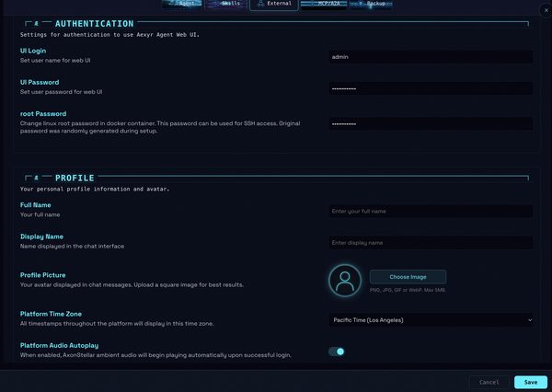Click the UI Login input field
Viewport: 552px width, 392px height.
tap(431, 57)
